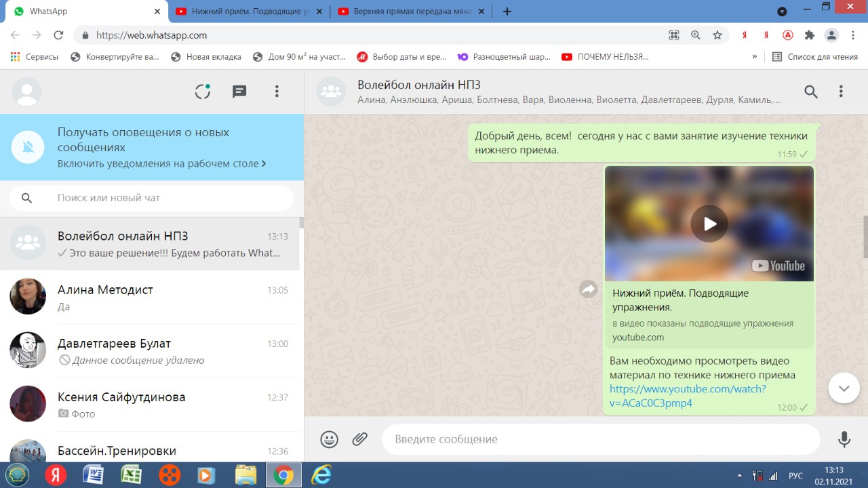Image resolution: width=868 pixels, height=488 pixels.
Task: Switch to the Нижний приём YouTube browser tab
Action: click(x=248, y=12)
